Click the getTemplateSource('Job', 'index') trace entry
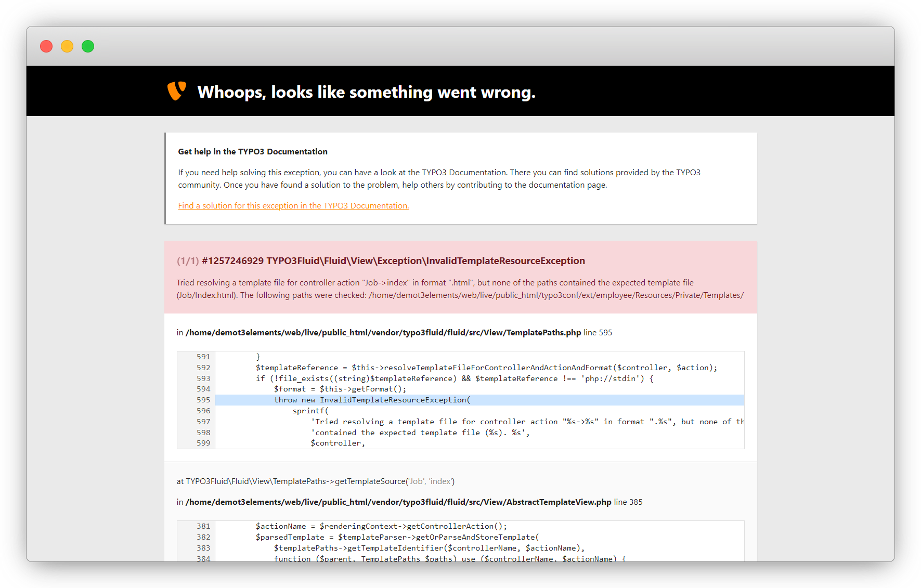Viewport: 921px width, 588px height. click(x=315, y=481)
